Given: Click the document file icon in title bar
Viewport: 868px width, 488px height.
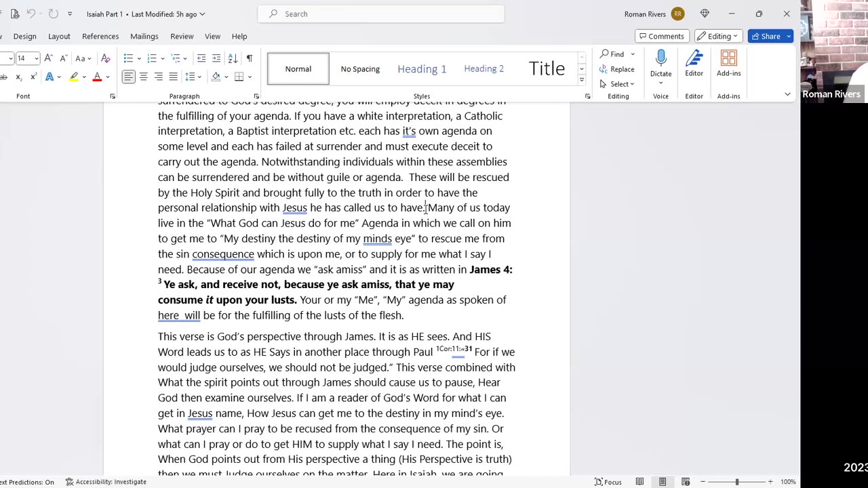Looking at the screenshot, I should [x=15, y=14].
